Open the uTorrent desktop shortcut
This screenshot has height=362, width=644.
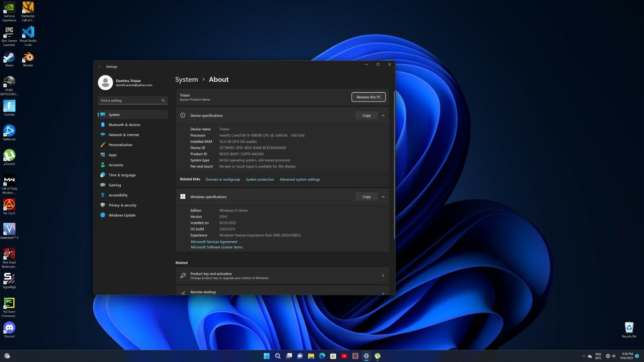point(9,157)
